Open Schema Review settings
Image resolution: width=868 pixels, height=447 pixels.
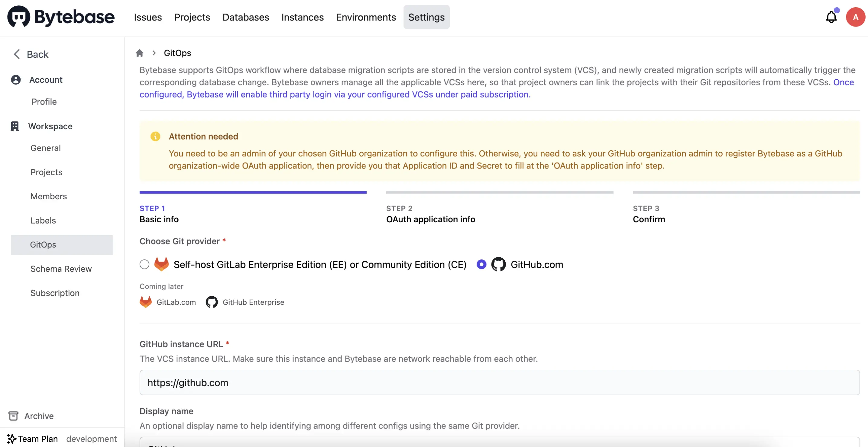pos(61,269)
